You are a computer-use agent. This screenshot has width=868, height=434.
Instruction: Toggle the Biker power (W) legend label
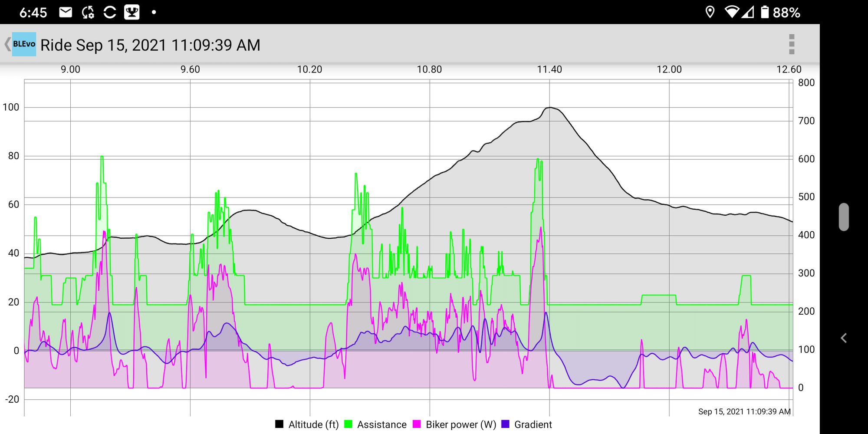click(x=460, y=424)
